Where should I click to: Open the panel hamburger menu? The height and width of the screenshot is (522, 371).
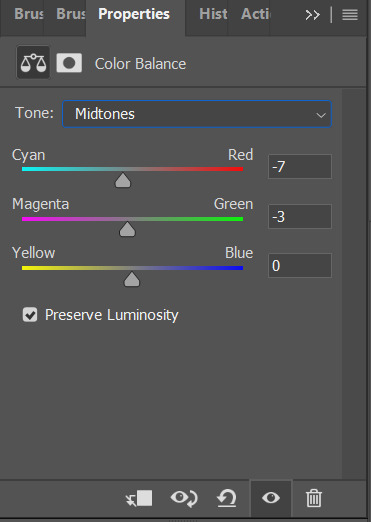[x=350, y=15]
